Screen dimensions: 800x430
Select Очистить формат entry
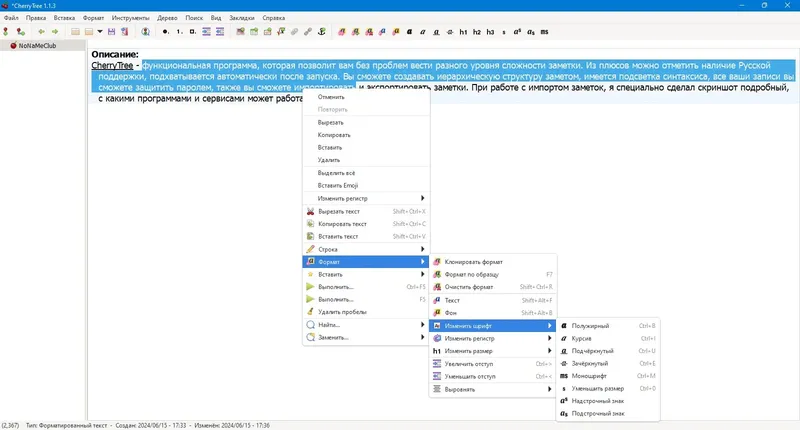[492, 287]
